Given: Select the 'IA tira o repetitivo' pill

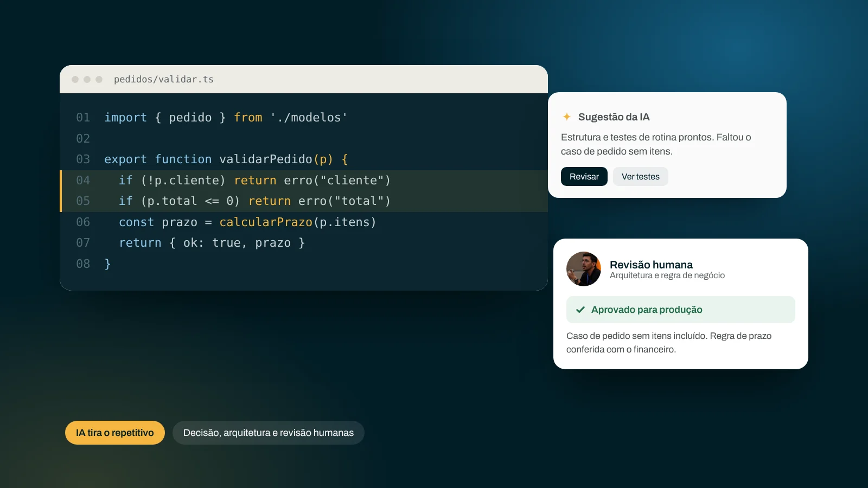Looking at the screenshot, I should pyautogui.click(x=115, y=433).
